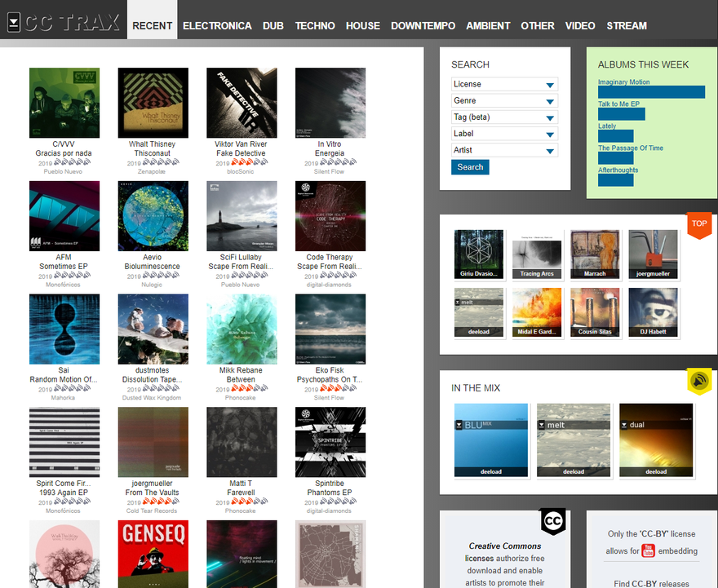Click the rating icons under Mikk Rebane Between
Image resolution: width=718 pixels, height=588 pixels.
(249, 388)
